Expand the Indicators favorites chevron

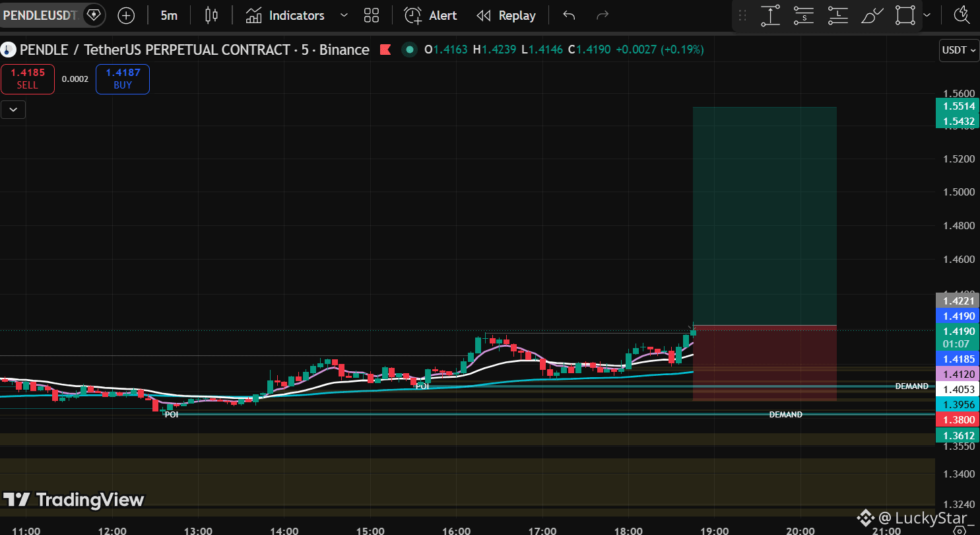[x=343, y=15]
